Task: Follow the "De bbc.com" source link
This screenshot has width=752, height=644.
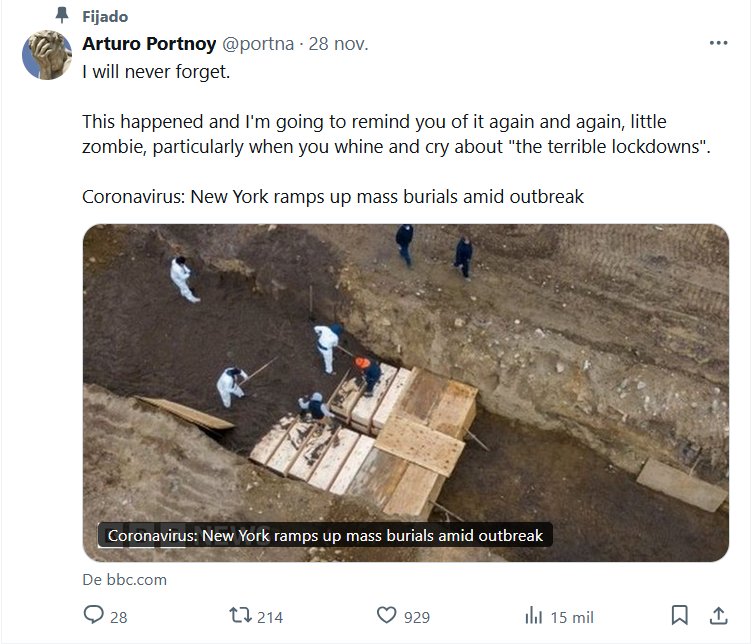Action: tap(124, 579)
